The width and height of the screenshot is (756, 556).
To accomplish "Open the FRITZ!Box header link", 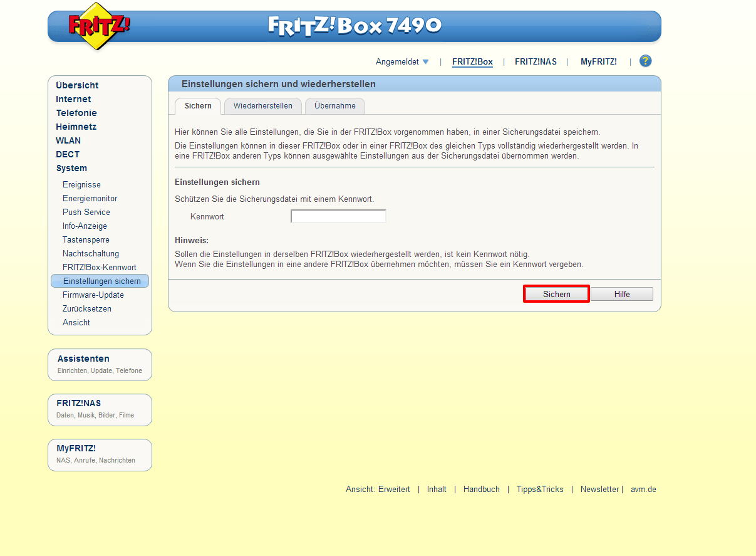I will tap(472, 61).
